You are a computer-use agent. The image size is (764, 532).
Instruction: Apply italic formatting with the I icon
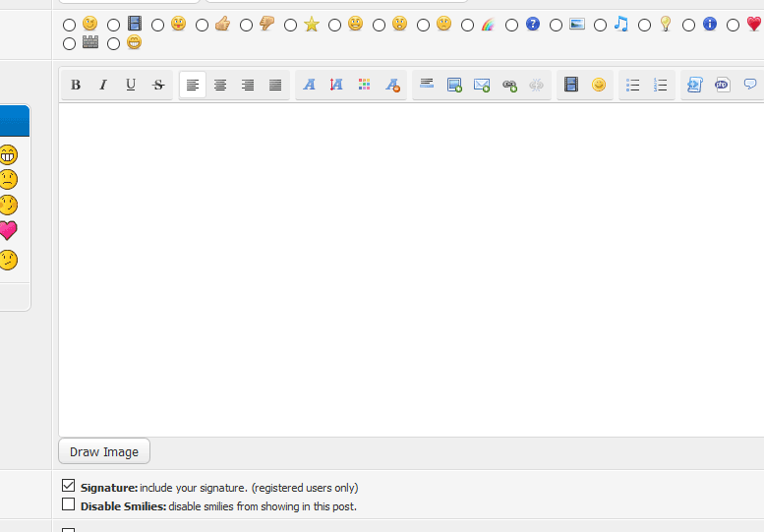tap(103, 86)
